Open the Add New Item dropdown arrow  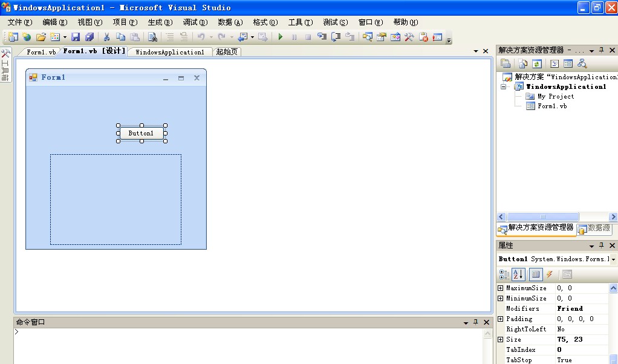[65, 37]
